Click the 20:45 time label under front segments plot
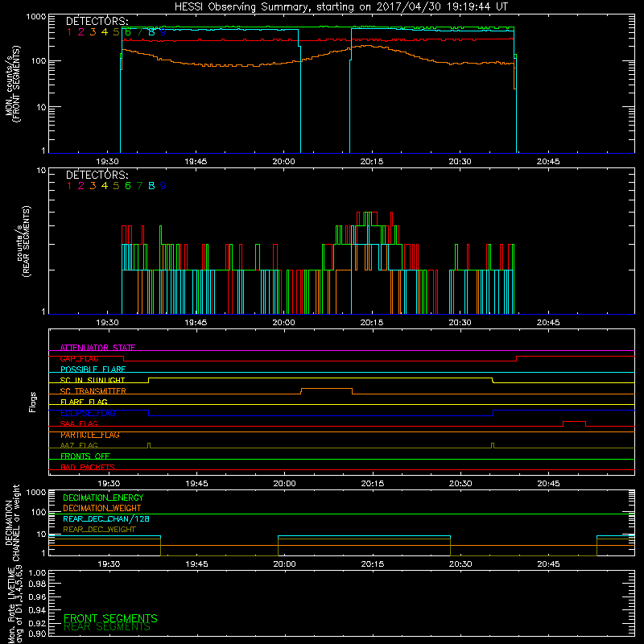Screen dimensions: 644x644 coord(548,162)
